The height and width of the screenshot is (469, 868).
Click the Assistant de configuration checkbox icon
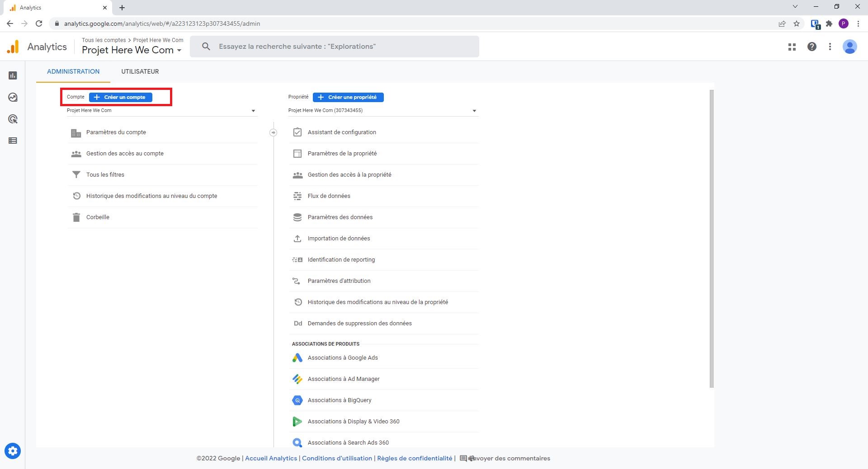point(297,132)
